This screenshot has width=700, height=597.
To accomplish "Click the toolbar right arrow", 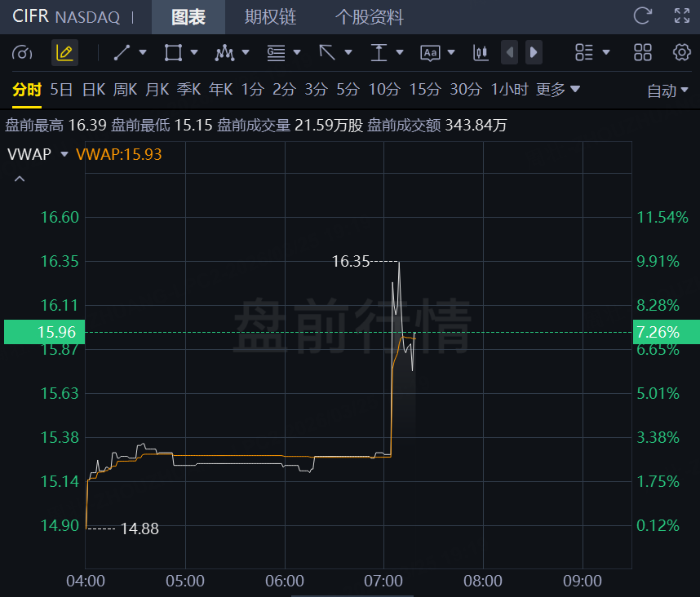I will click(x=534, y=53).
